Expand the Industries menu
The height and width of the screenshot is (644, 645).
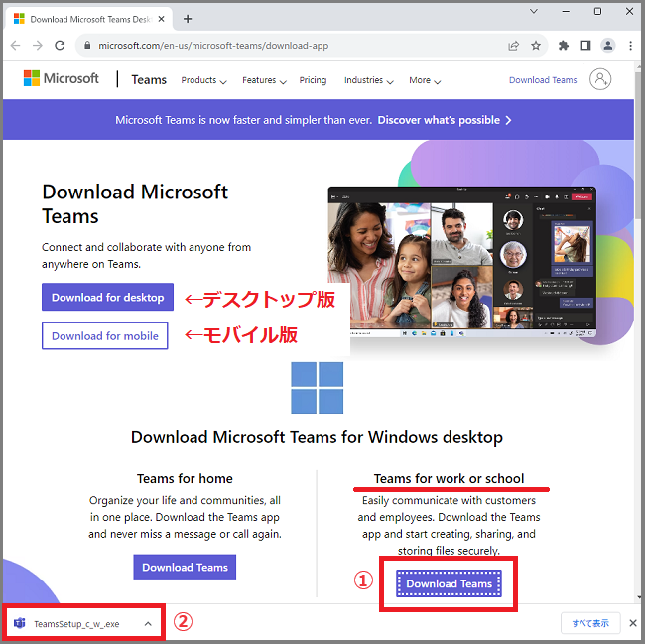point(369,80)
